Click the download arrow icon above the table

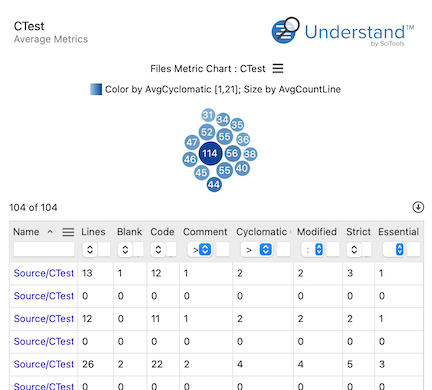[x=418, y=207]
